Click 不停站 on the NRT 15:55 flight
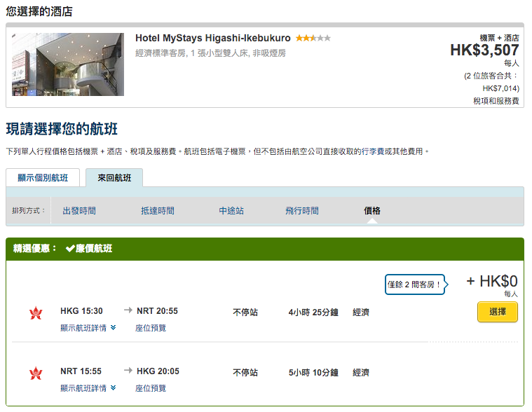Viewport: 532px width, 412px height. click(245, 373)
